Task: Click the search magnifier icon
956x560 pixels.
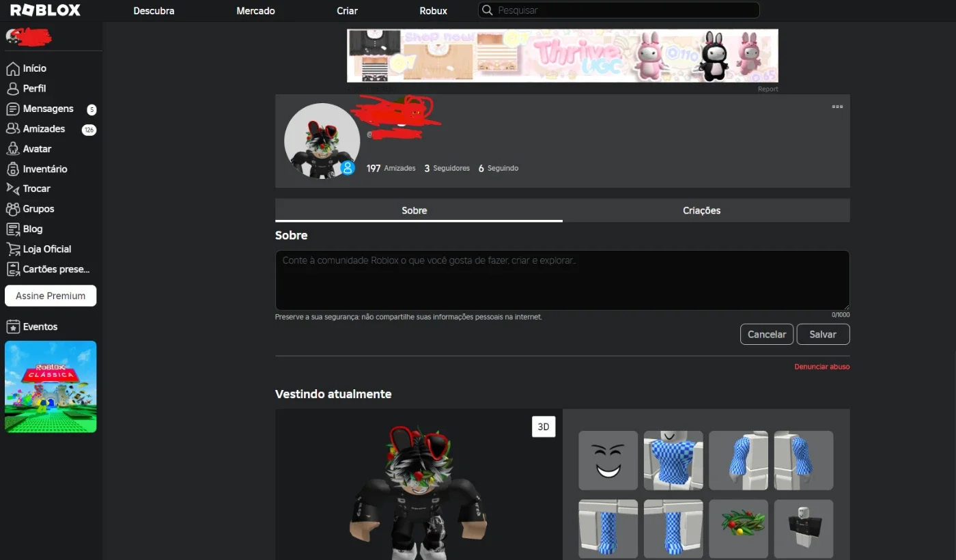Action: pyautogui.click(x=487, y=10)
